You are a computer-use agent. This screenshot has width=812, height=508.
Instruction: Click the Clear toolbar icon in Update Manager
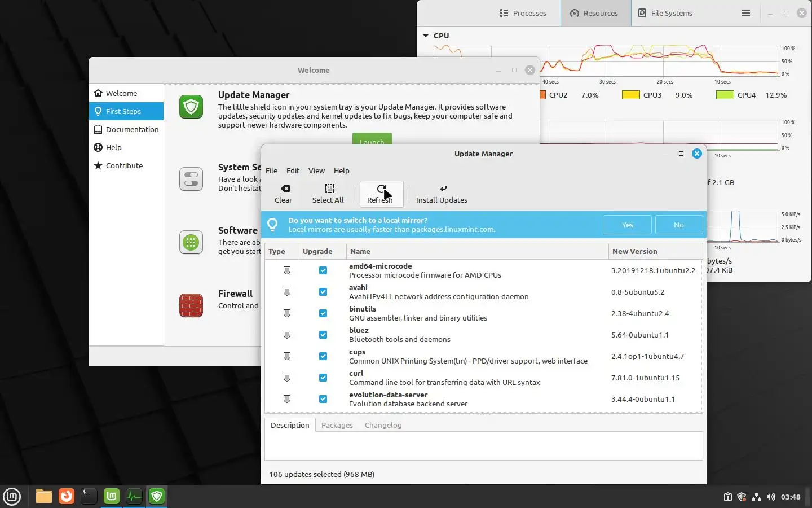[x=285, y=189]
